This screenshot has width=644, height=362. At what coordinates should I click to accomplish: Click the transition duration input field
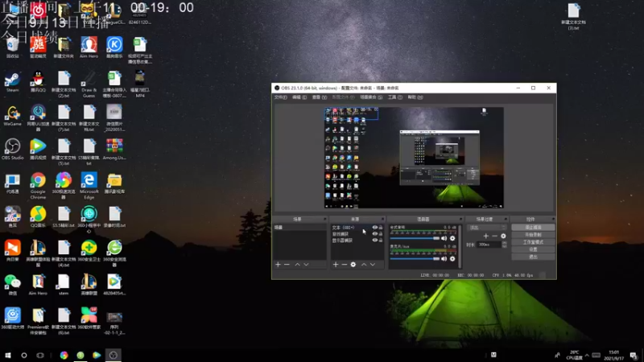[489, 245]
